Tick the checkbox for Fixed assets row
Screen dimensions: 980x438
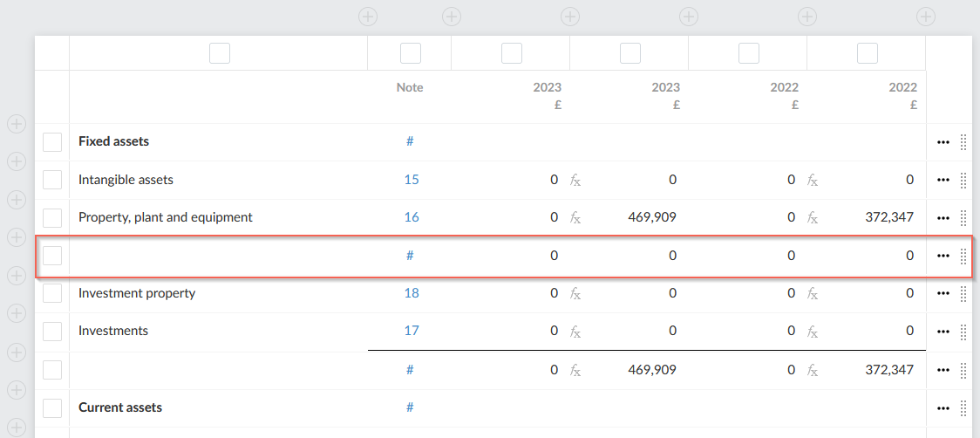click(x=51, y=142)
